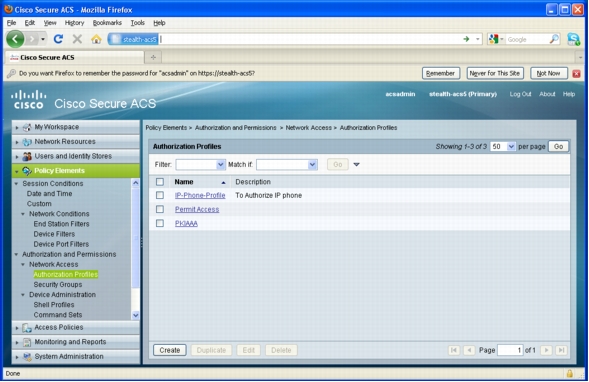Select Shell Profiles in navigation tree
The width and height of the screenshot is (589, 382).
(x=54, y=305)
